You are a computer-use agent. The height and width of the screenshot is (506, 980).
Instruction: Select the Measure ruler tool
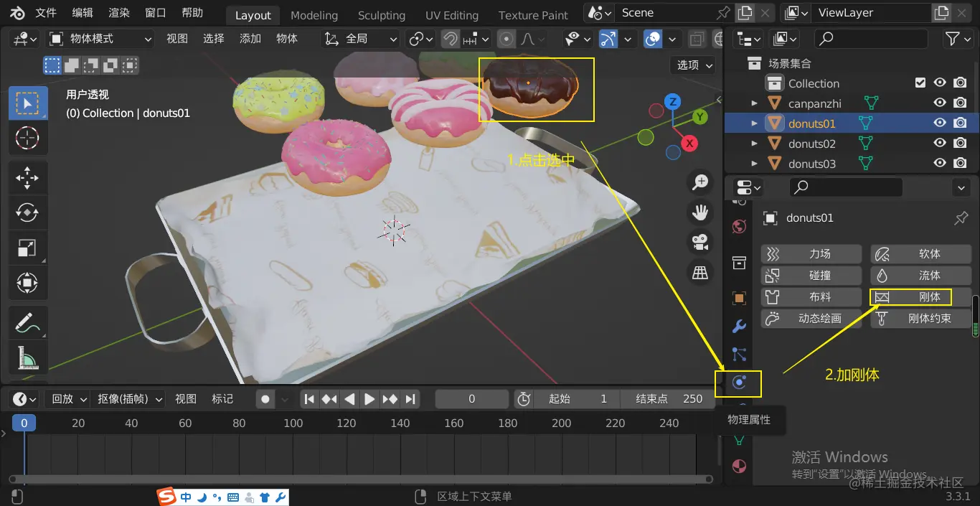pyautogui.click(x=27, y=357)
